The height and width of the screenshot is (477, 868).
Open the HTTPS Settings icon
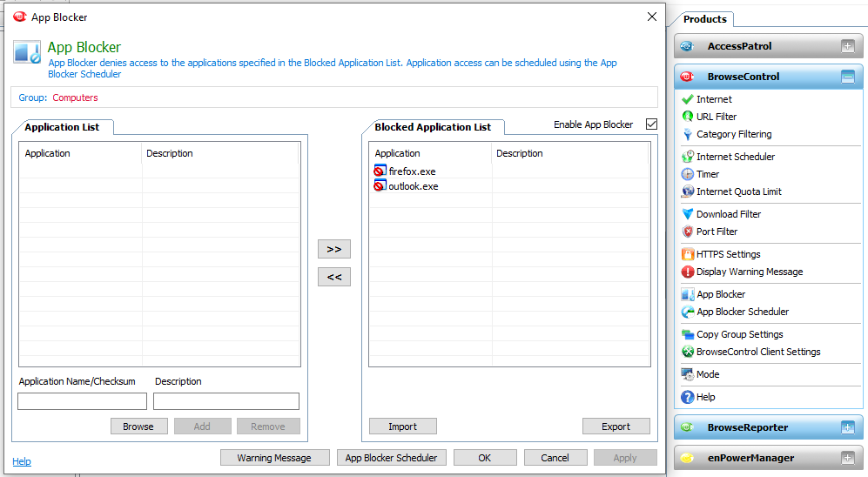[x=687, y=254]
